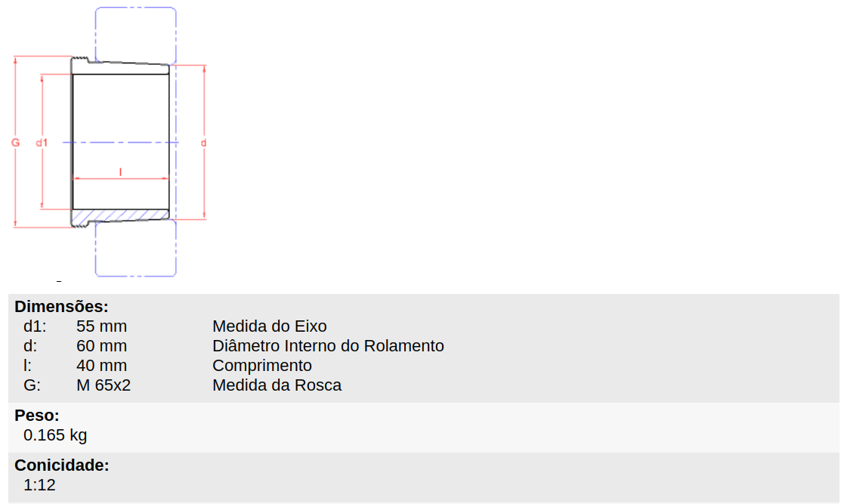Viewport: 841px width, 504px height.
Task: Click the Medida da Rosca description
Action: pos(277,385)
